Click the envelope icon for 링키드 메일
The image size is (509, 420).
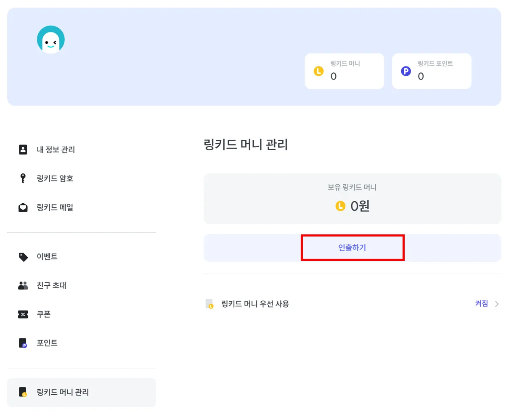[23, 207]
